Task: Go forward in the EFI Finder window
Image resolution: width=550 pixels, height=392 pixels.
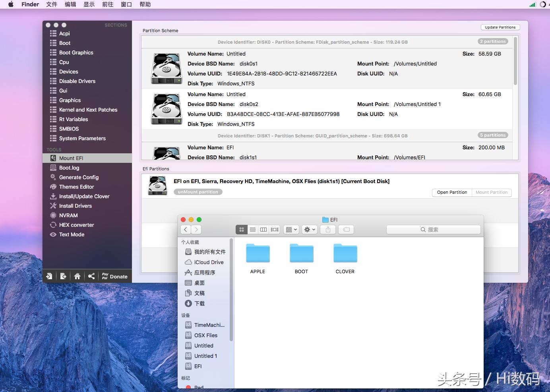Action: coord(196,230)
